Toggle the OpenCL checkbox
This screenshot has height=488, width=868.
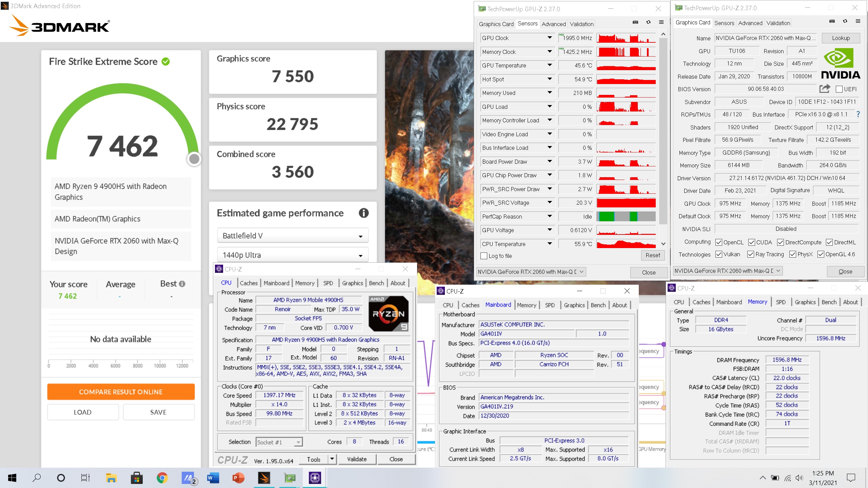(718, 242)
